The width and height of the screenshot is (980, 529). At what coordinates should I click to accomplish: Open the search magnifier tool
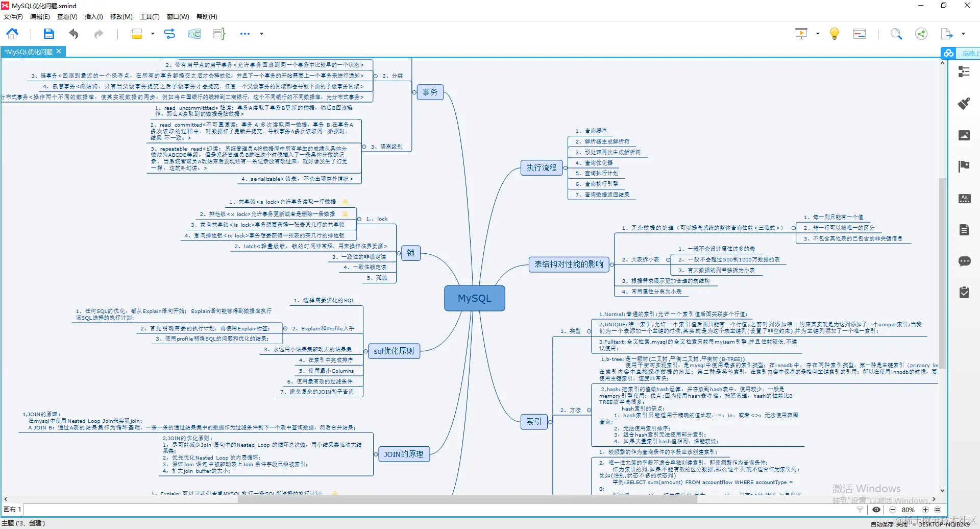click(x=896, y=34)
